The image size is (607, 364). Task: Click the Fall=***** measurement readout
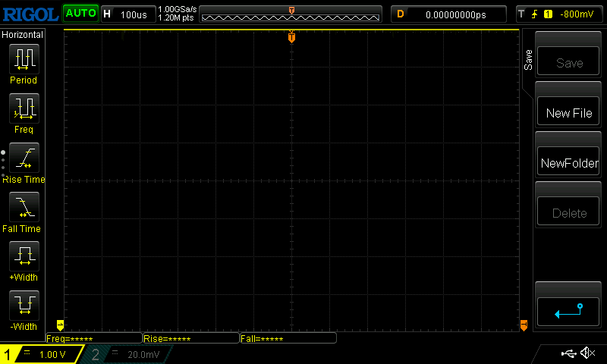[288, 338]
